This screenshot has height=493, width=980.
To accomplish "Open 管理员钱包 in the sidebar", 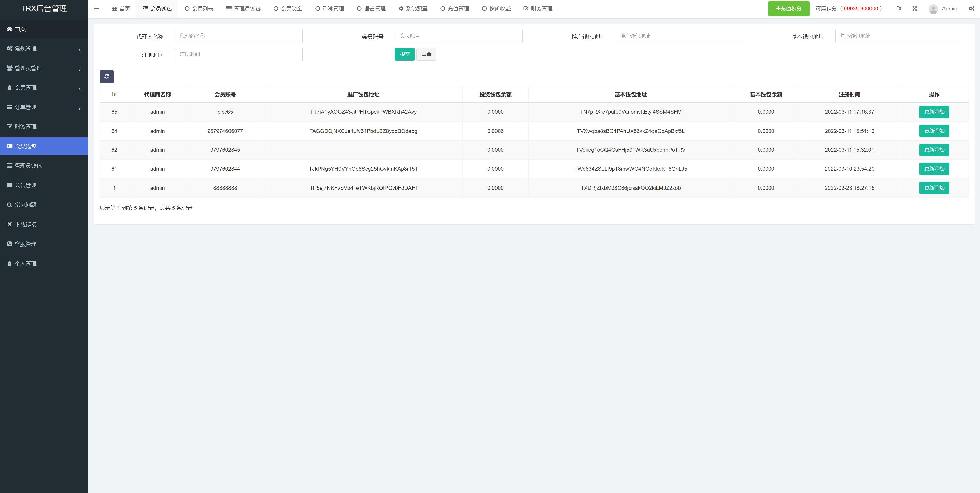I will [x=44, y=166].
